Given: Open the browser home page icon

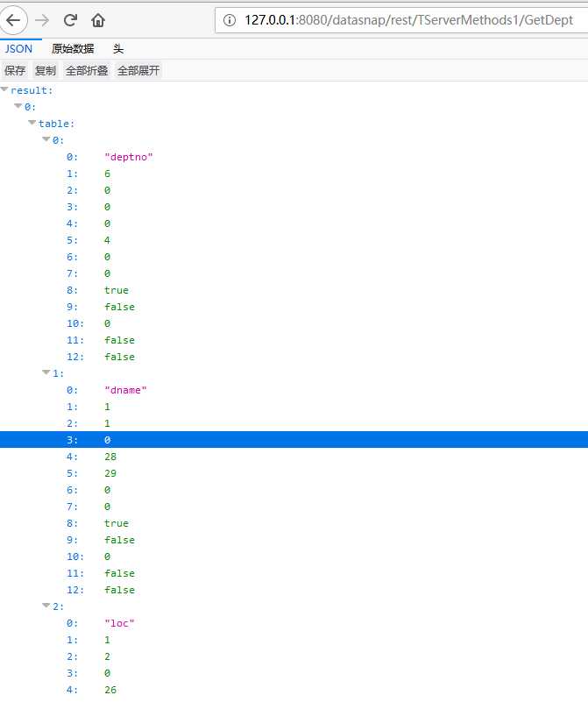Looking at the screenshot, I should click(x=98, y=20).
